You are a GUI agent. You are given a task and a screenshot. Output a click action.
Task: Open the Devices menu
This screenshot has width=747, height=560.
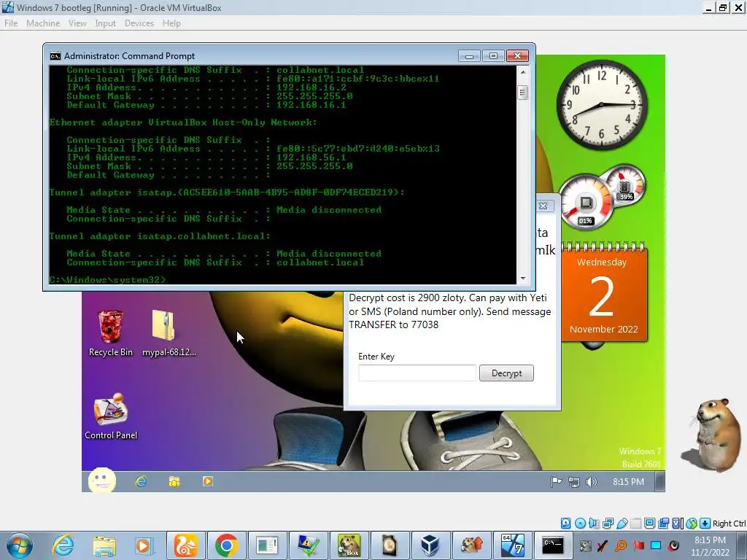coord(139,23)
